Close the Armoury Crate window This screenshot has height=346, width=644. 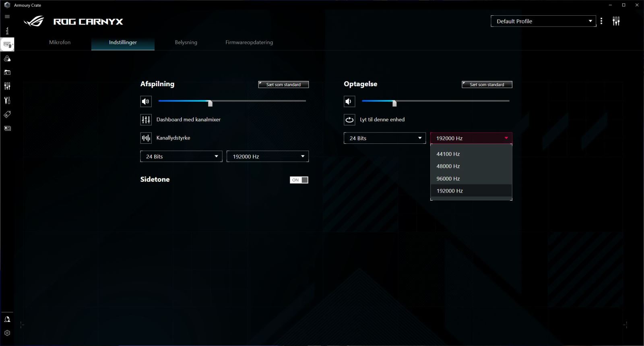click(637, 5)
